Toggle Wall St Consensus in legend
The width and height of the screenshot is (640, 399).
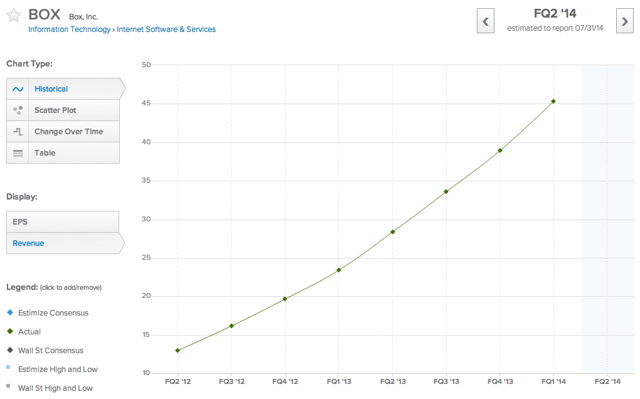(45, 350)
